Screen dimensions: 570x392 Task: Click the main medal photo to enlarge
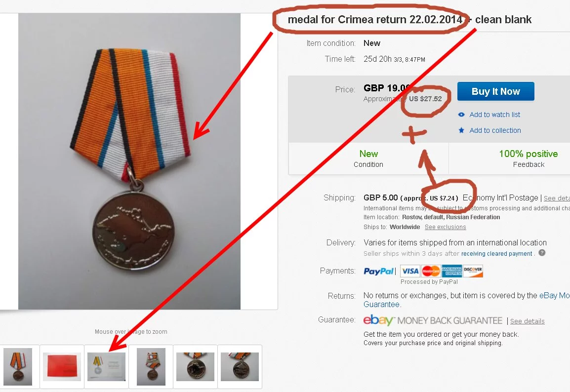(129, 161)
